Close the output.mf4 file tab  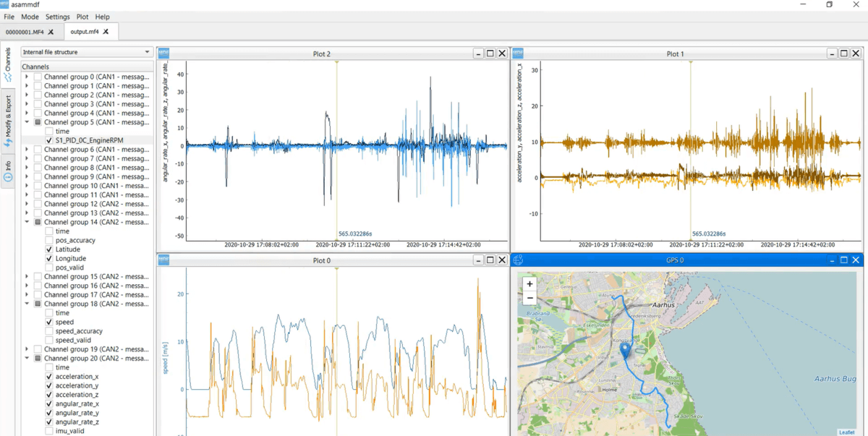tap(106, 32)
